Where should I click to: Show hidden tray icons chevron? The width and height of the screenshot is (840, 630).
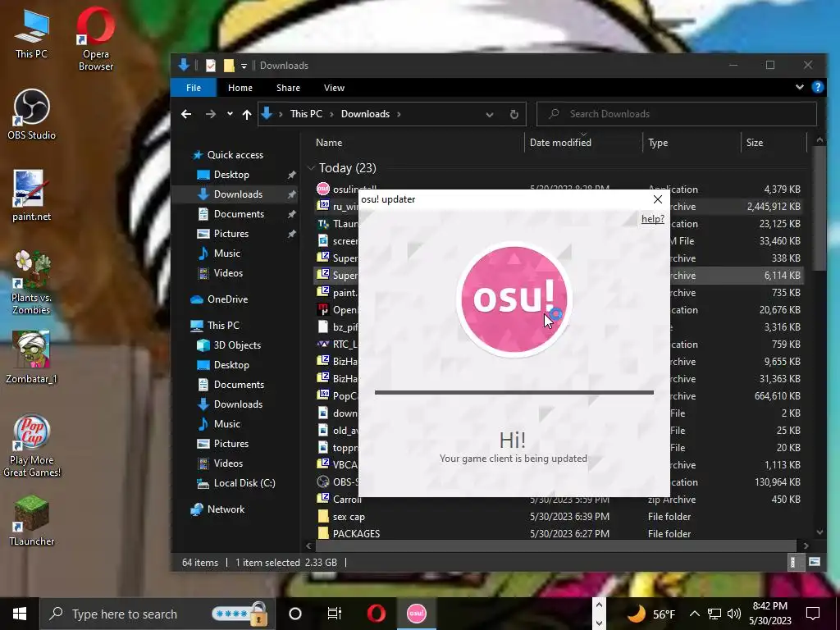coord(694,614)
